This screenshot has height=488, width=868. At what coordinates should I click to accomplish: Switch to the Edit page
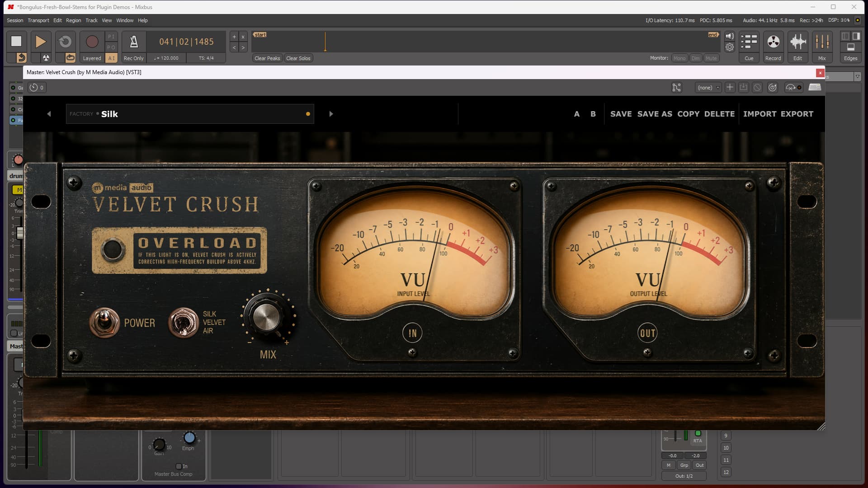(x=798, y=47)
